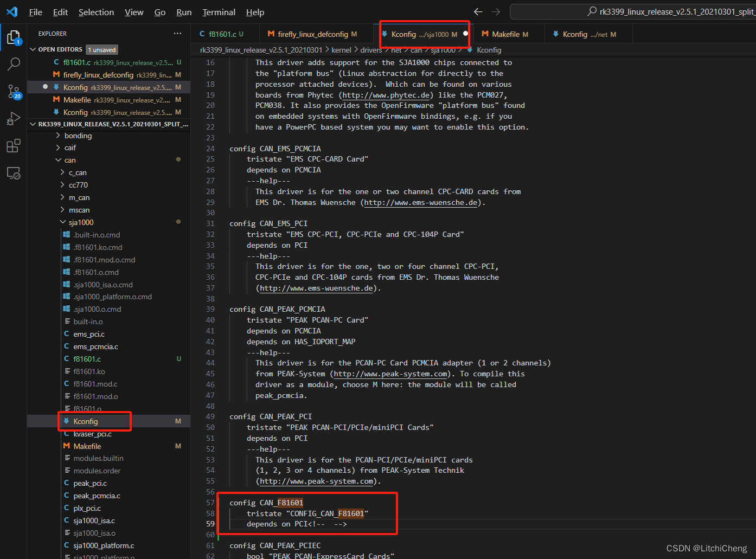Open the Remote Explorer icon

click(x=14, y=173)
